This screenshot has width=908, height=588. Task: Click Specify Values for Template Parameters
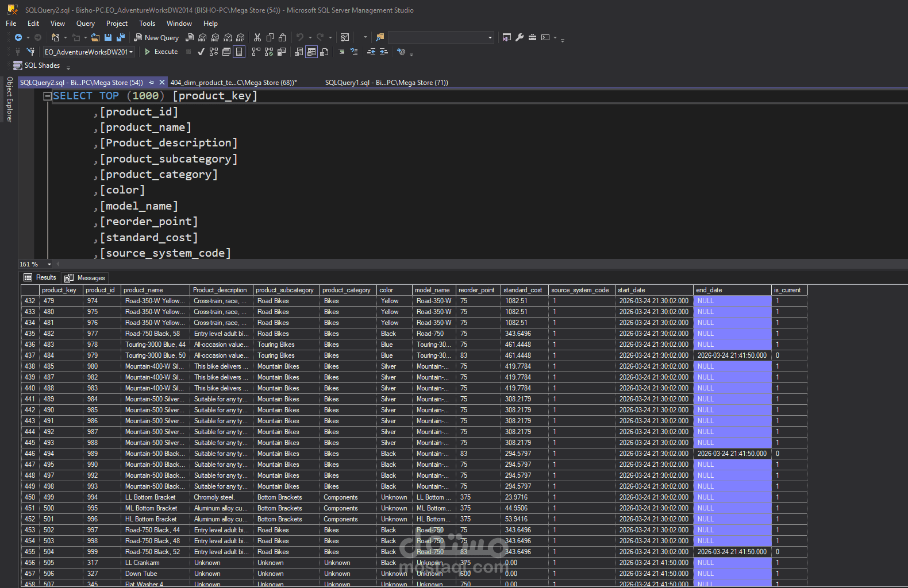click(401, 52)
